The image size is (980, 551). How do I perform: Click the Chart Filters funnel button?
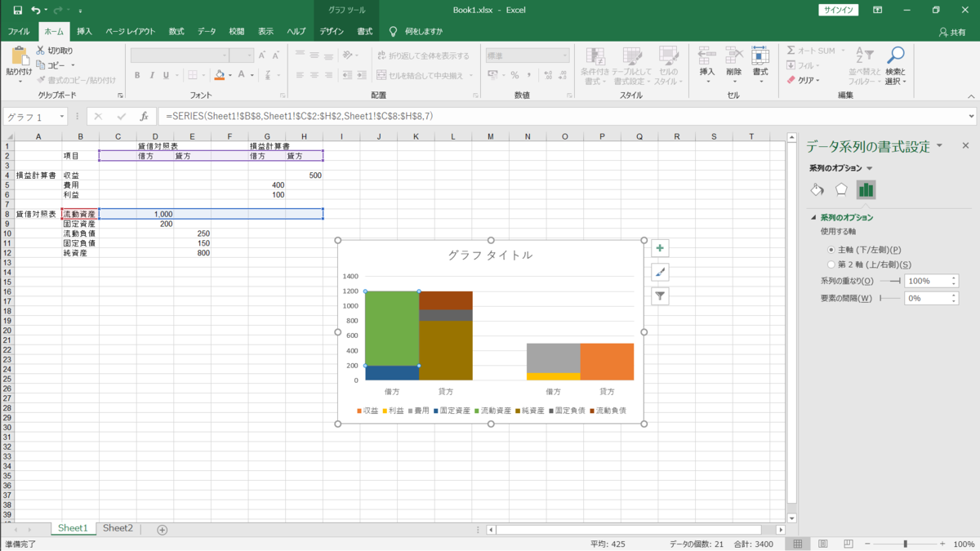(x=660, y=296)
